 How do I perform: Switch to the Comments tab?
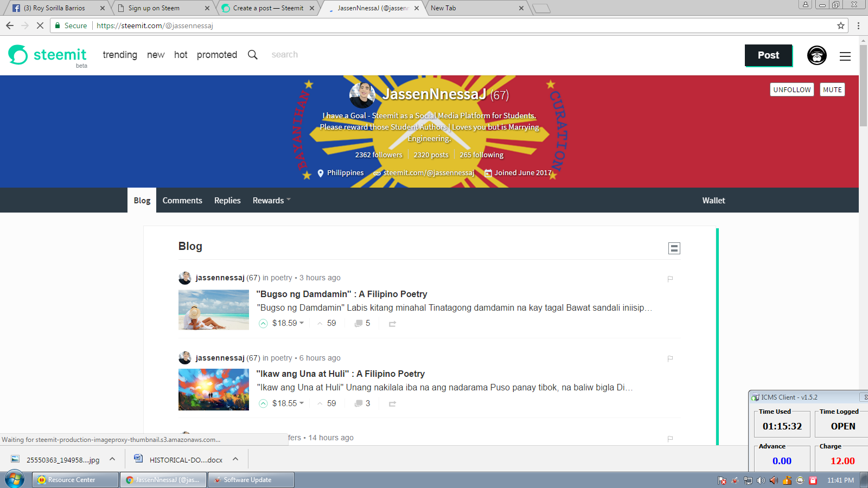tap(182, 201)
